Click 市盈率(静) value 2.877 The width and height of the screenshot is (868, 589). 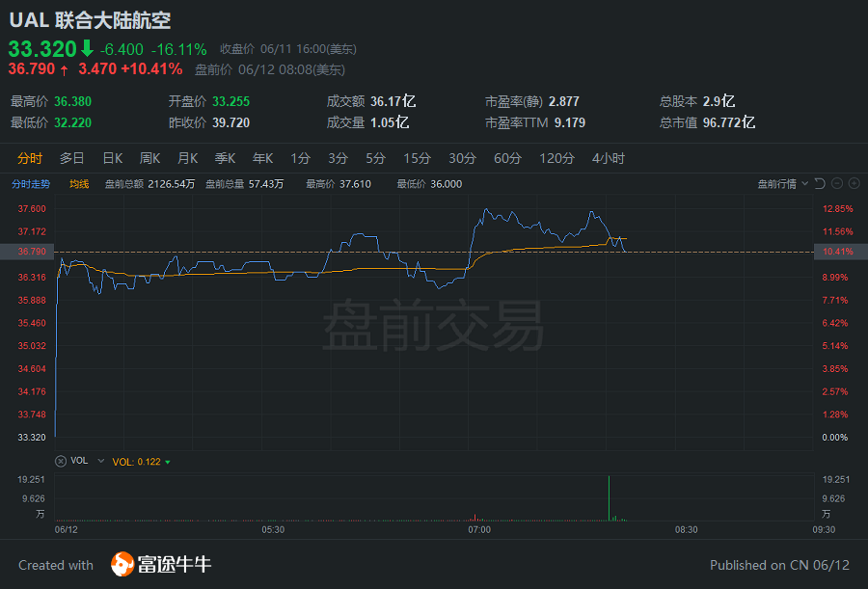[564, 101]
